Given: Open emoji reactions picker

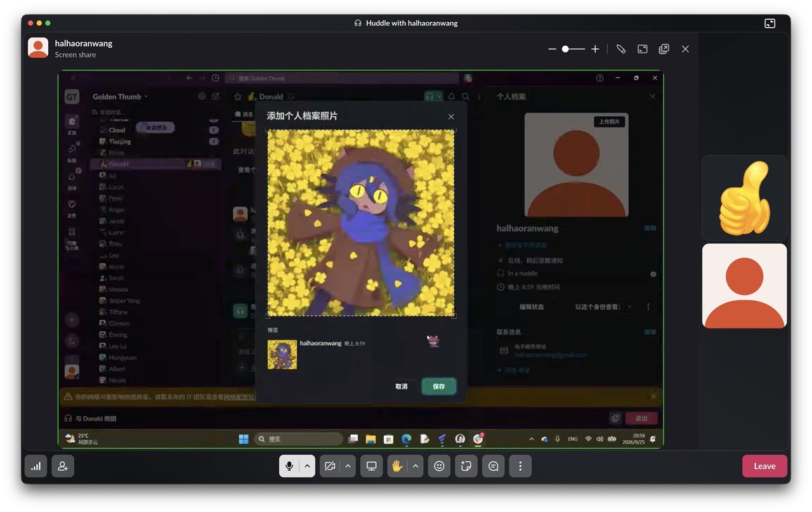Looking at the screenshot, I should point(439,466).
